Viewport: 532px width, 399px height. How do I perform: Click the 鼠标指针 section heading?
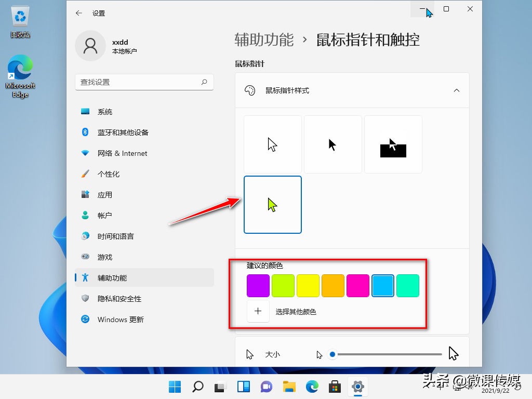pos(250,63)
